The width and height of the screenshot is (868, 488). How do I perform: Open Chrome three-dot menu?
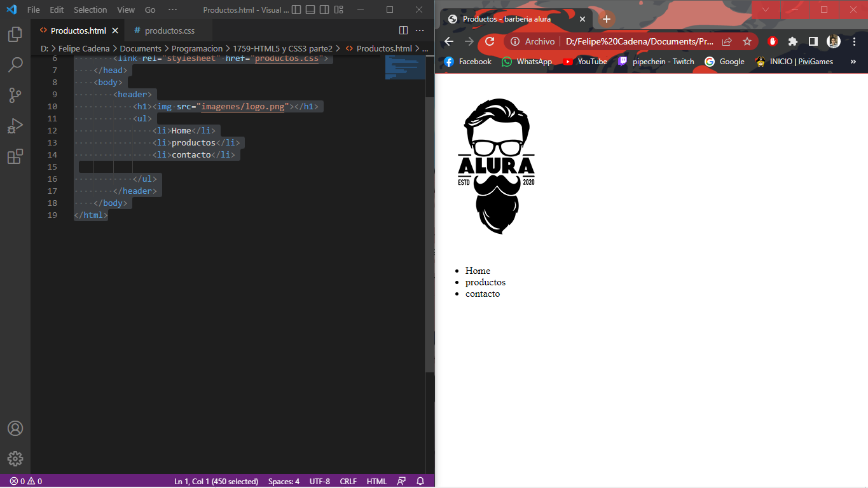[854, 41]
